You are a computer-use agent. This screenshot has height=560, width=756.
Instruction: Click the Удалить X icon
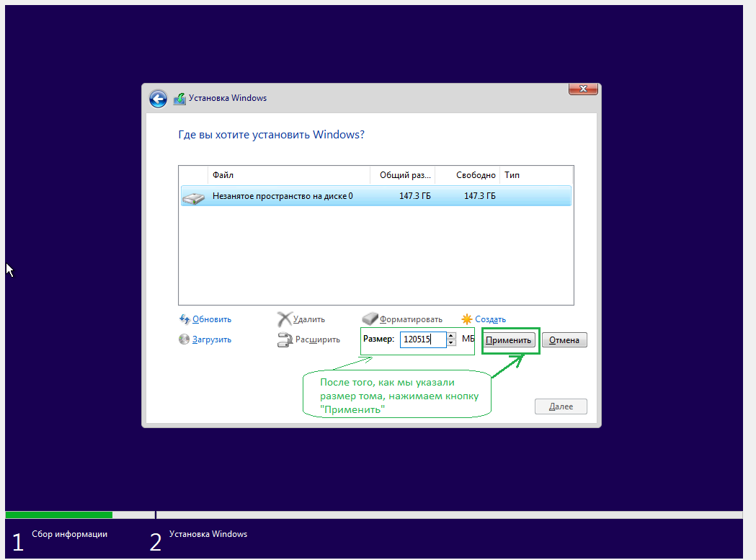tap(285, 319)
